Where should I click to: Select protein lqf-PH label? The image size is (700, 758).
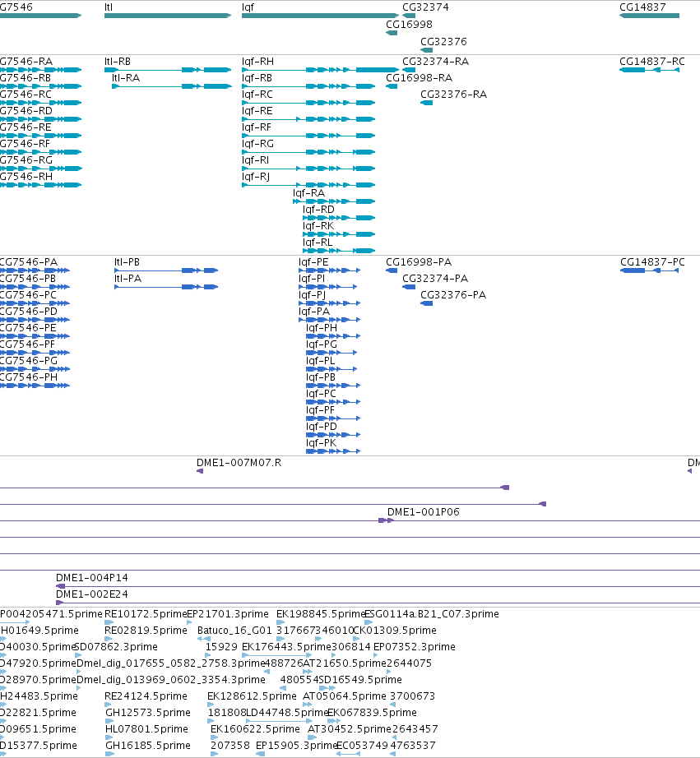pyautogui.click(x=322, y=328)
